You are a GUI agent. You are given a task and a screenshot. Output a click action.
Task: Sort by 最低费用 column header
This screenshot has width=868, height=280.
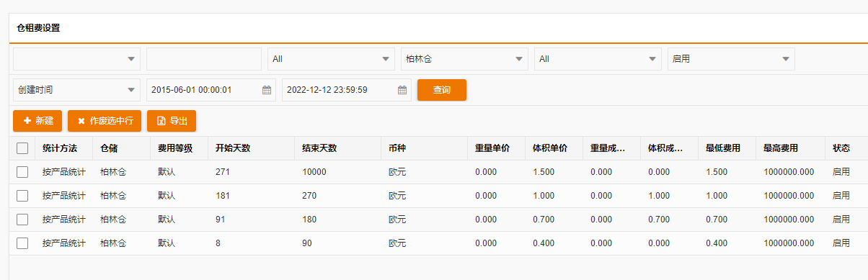pos(727,148)
